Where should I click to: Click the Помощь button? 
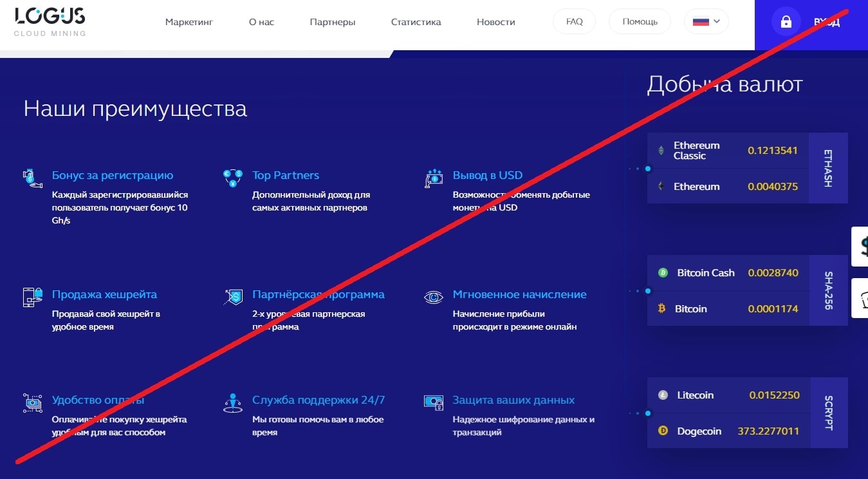point(640,21)
